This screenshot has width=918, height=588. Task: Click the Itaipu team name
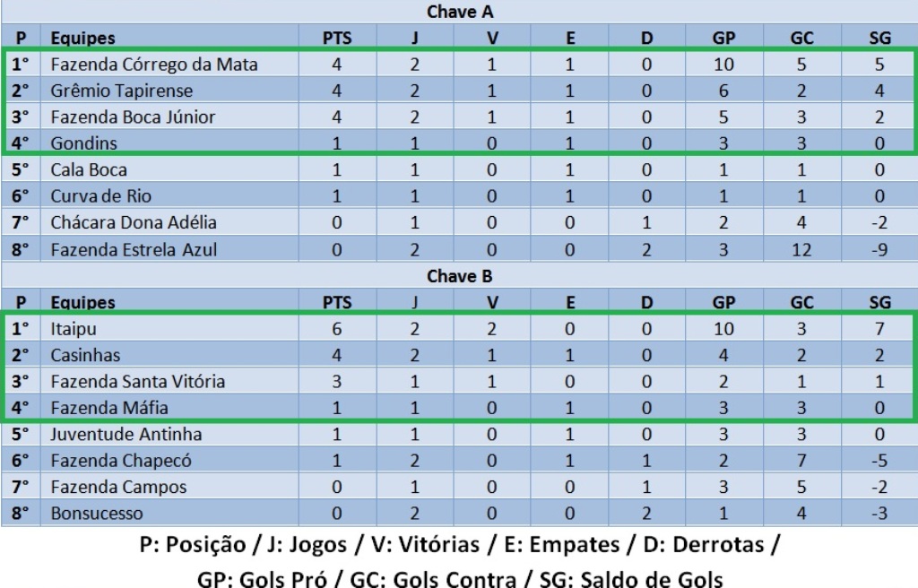(x=74, y=329)
